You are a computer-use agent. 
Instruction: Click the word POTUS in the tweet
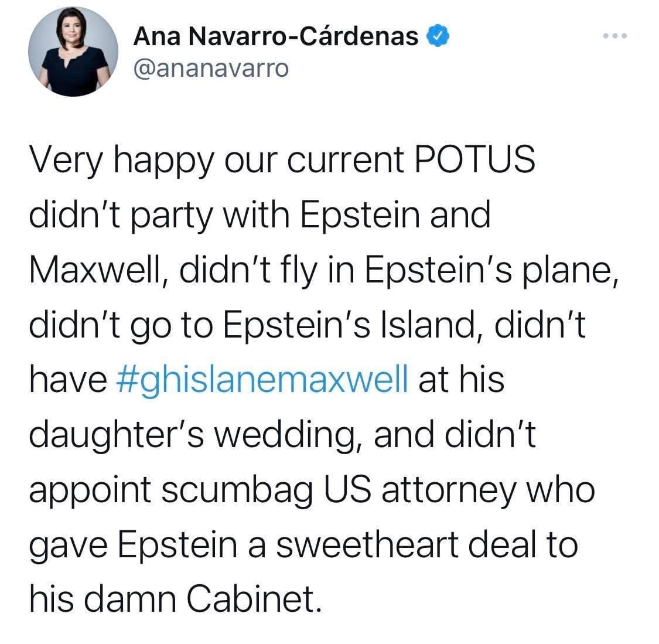coord(475,159)
